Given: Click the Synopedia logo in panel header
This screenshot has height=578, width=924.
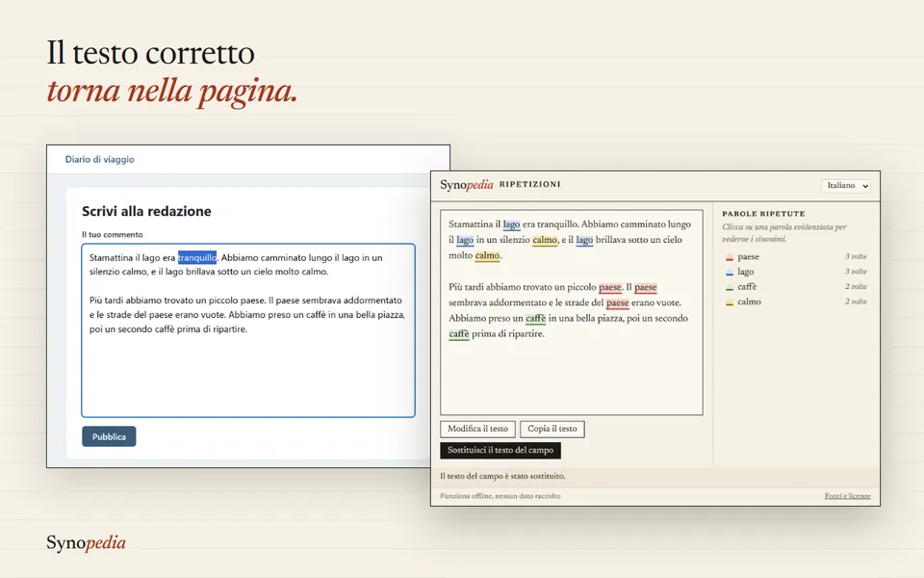Looking at the screenshot, I should point(467,185).
